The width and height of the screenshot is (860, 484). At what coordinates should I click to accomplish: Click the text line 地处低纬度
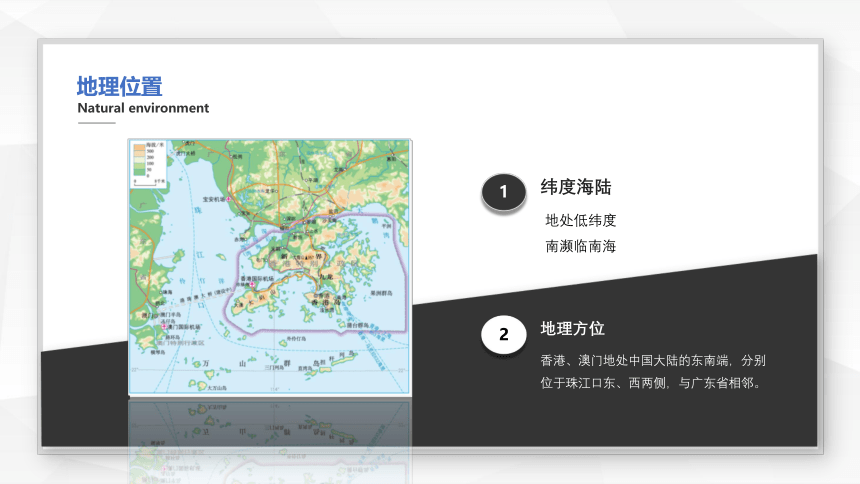(581, 221)
